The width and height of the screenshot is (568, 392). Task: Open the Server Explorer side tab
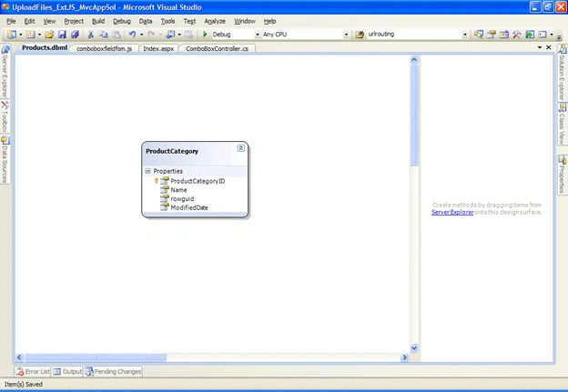click(5, 71)
